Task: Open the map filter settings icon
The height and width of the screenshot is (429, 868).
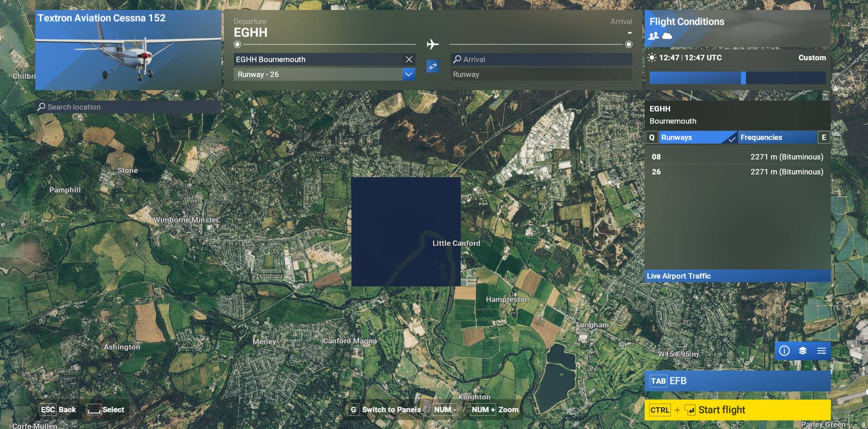Action: [x=821, y=351]
